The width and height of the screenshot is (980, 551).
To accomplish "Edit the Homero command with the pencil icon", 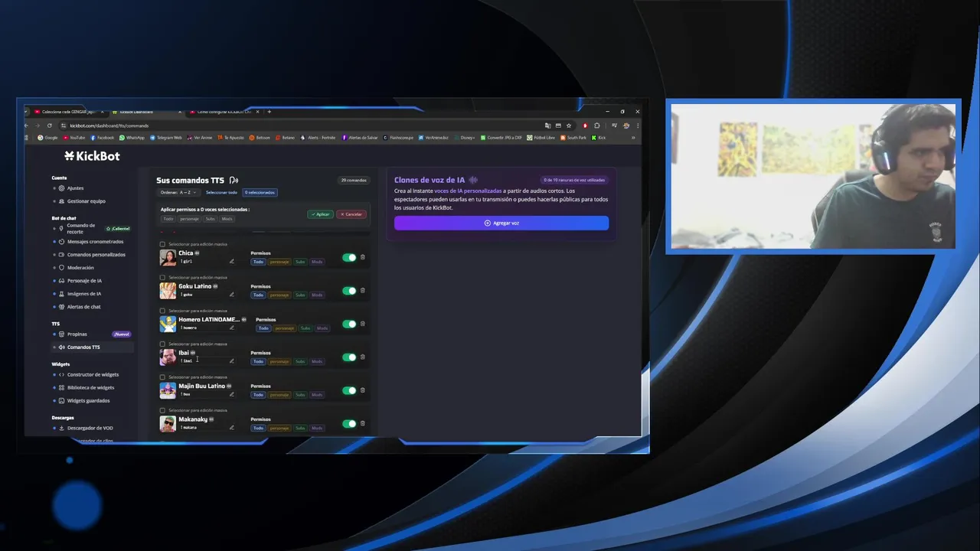I will tap(232, 328).
